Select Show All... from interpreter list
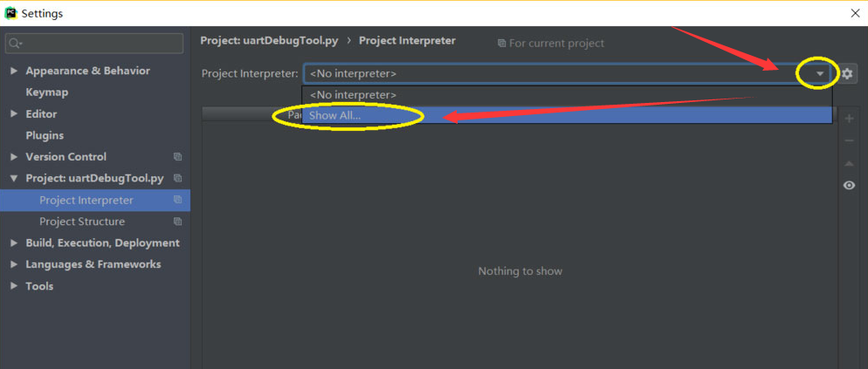This screenshot has width=868, height=369. [x=335, y=115]
